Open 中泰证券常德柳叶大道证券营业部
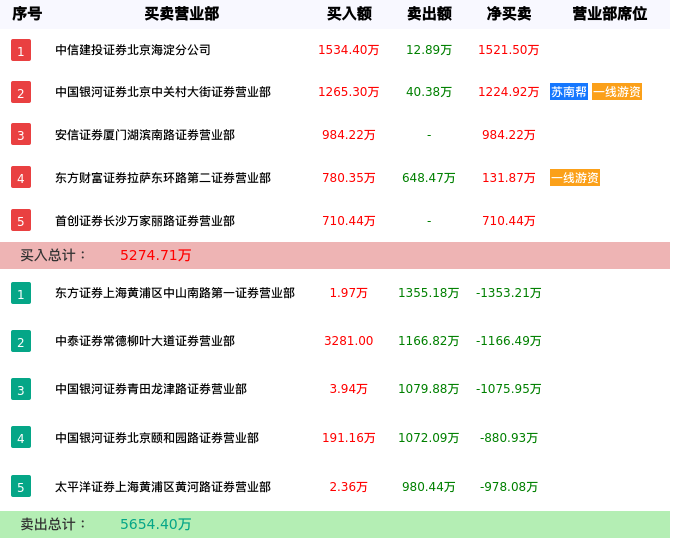676x540 pixels. [145, 341]
